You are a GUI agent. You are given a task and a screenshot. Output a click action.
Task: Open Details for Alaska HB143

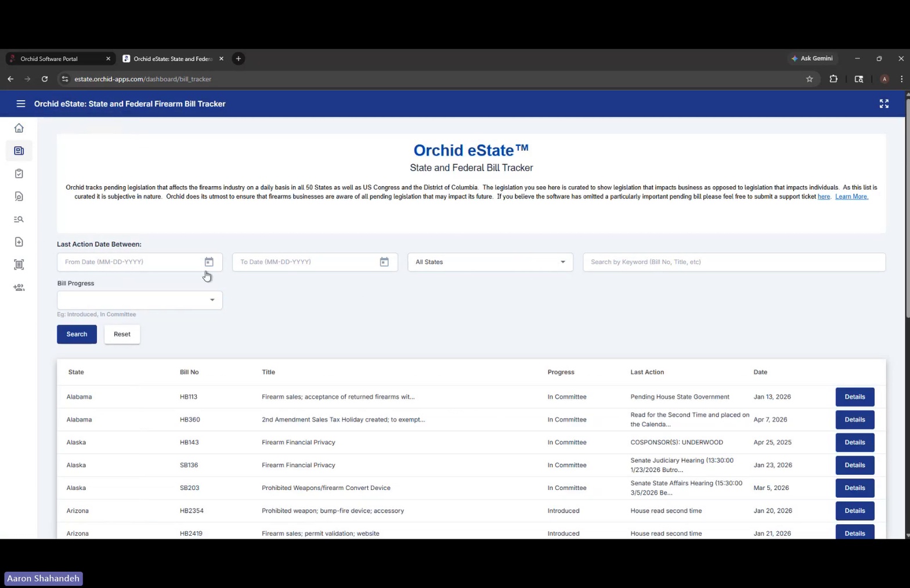(x=855, y=442)
